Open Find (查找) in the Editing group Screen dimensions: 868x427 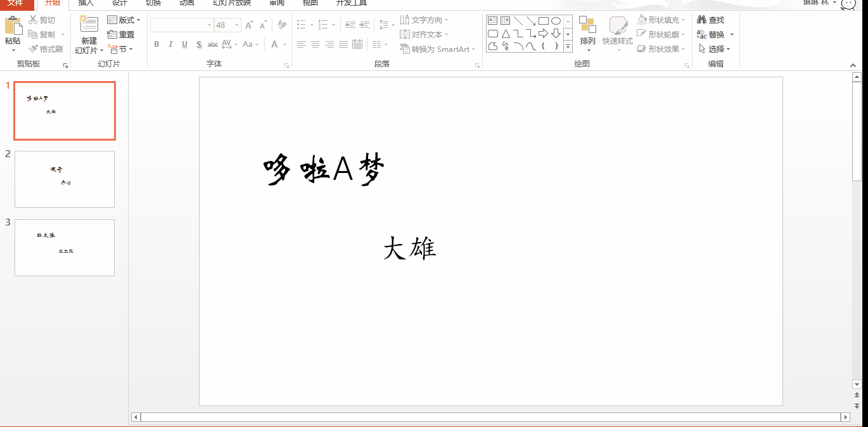tap(712, 19)
